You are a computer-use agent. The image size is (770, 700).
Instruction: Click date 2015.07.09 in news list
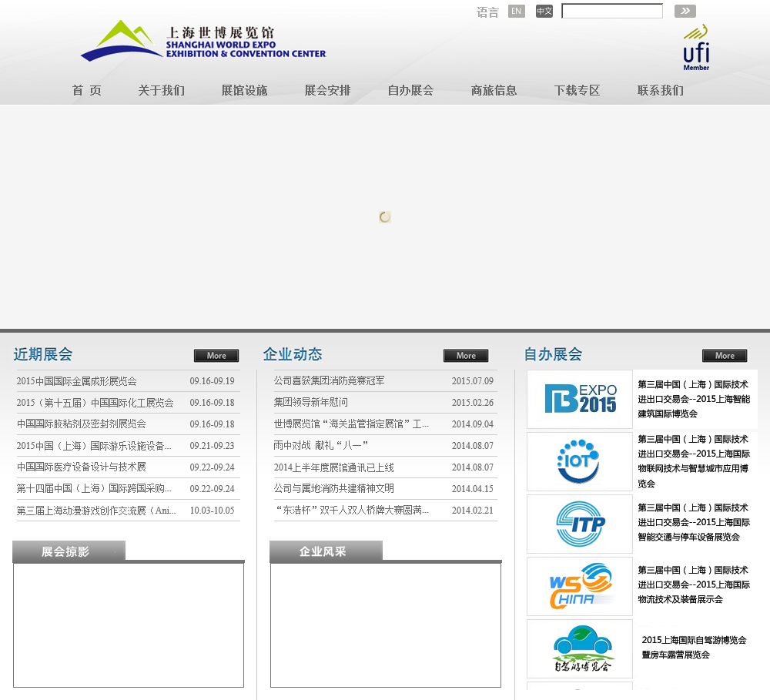[473, 381]
